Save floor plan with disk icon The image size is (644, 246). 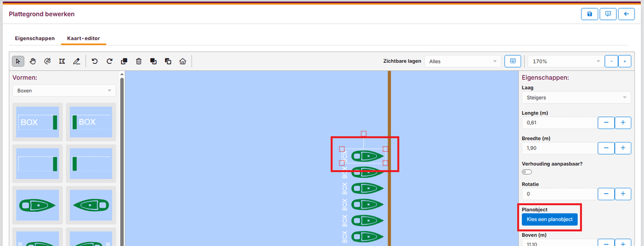pos(590,14)
